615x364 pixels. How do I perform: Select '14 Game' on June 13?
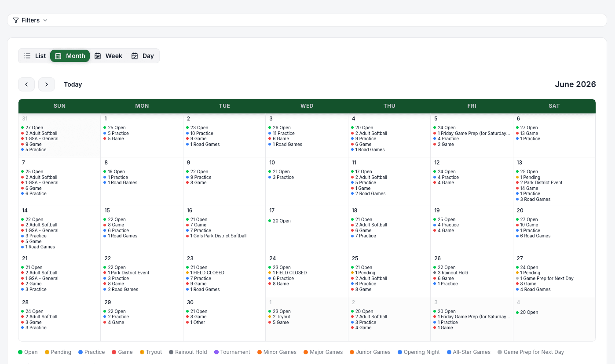tap(527, 188)
